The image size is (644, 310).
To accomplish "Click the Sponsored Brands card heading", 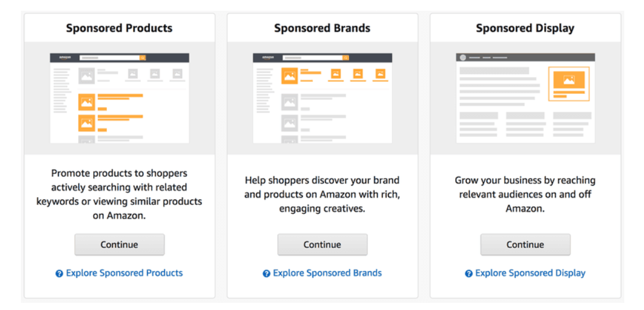I will tap(323, 28).
